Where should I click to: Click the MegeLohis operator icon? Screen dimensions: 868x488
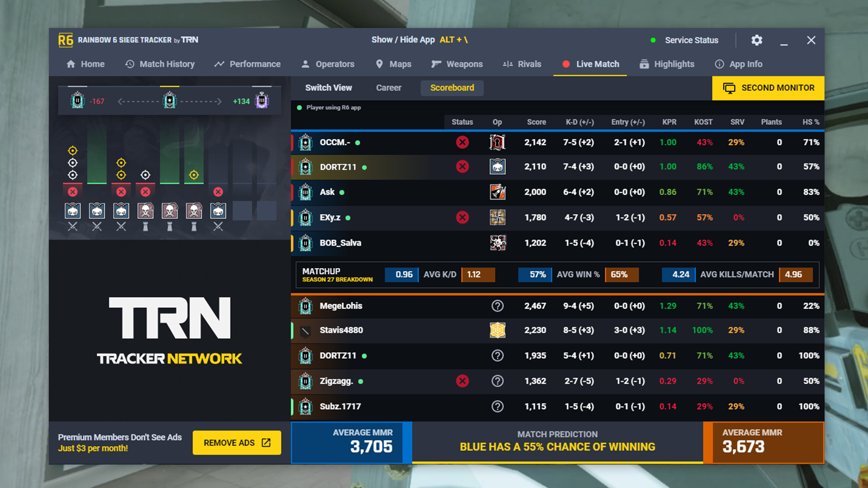click(497, 305)
